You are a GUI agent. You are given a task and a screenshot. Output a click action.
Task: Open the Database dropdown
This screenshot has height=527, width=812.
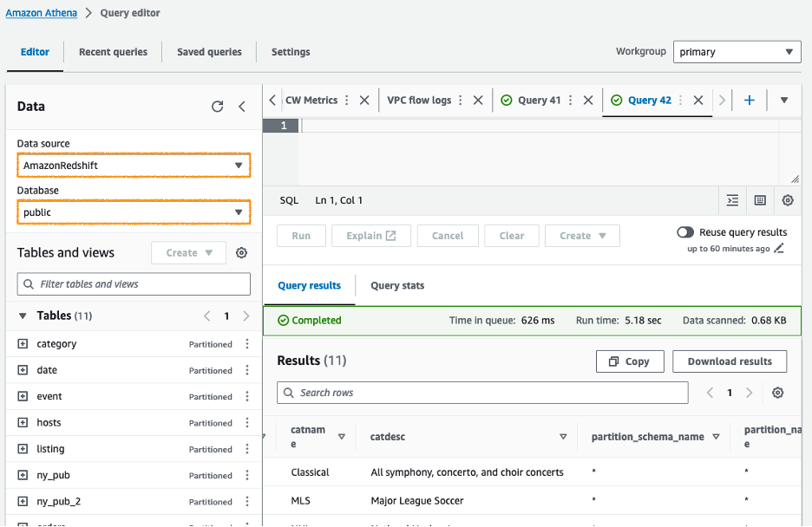134,212
